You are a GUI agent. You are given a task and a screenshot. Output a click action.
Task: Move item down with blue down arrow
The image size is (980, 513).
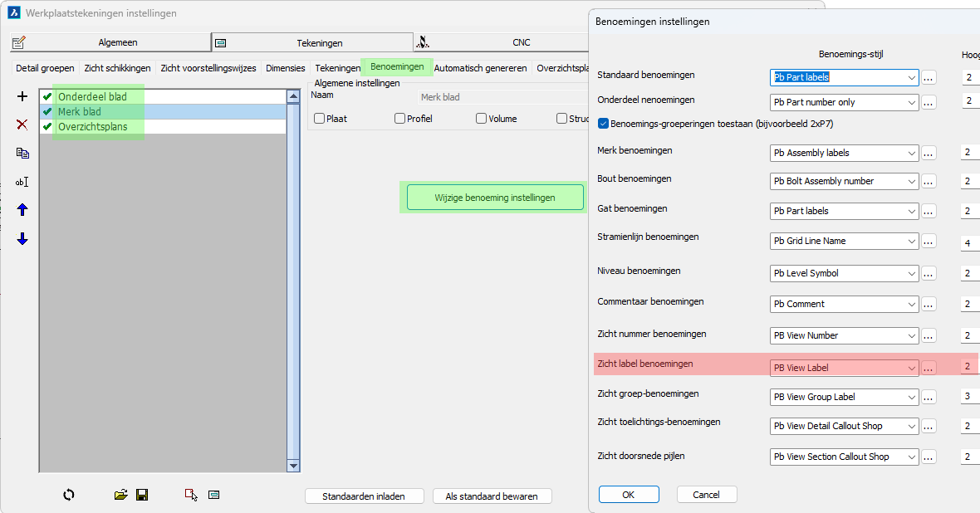(x=22, y=239)
